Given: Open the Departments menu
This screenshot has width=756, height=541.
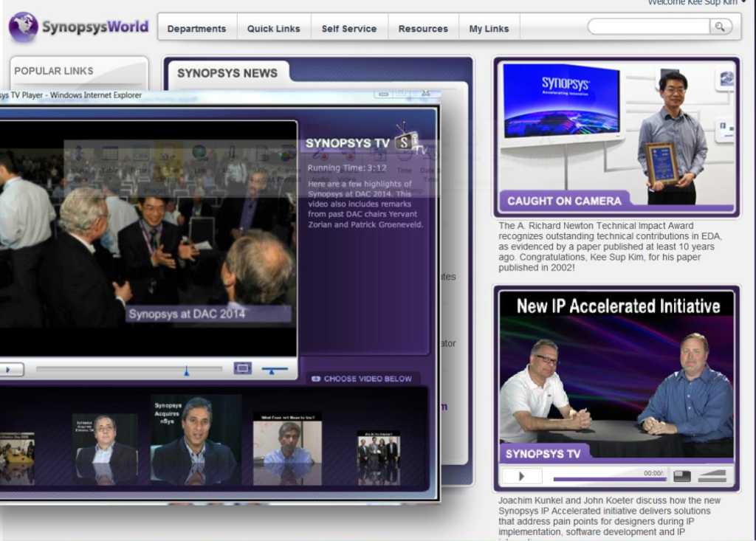Looking at the screenshot, I should 196,29.
